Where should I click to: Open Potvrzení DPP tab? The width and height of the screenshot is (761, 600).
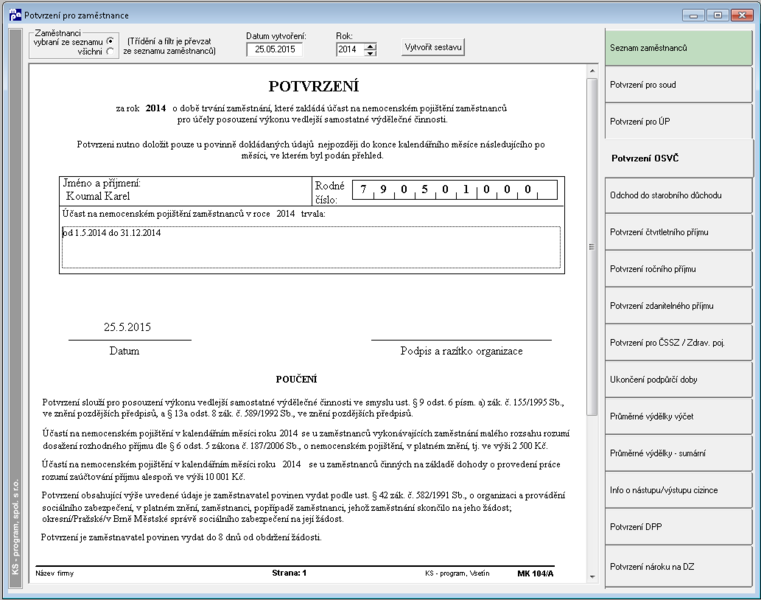coord(678,527)
